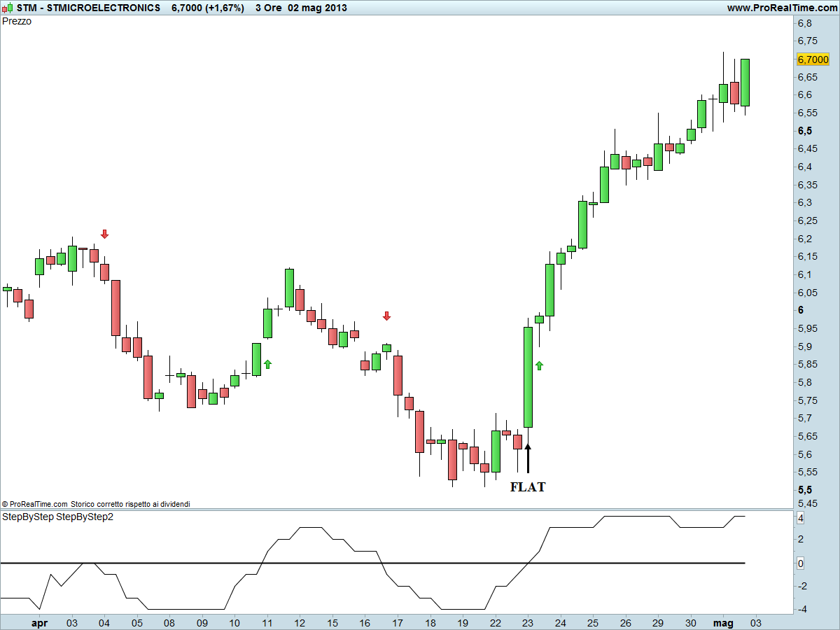Click the ProRealTime.com dividend-adjusted history note

96,504
